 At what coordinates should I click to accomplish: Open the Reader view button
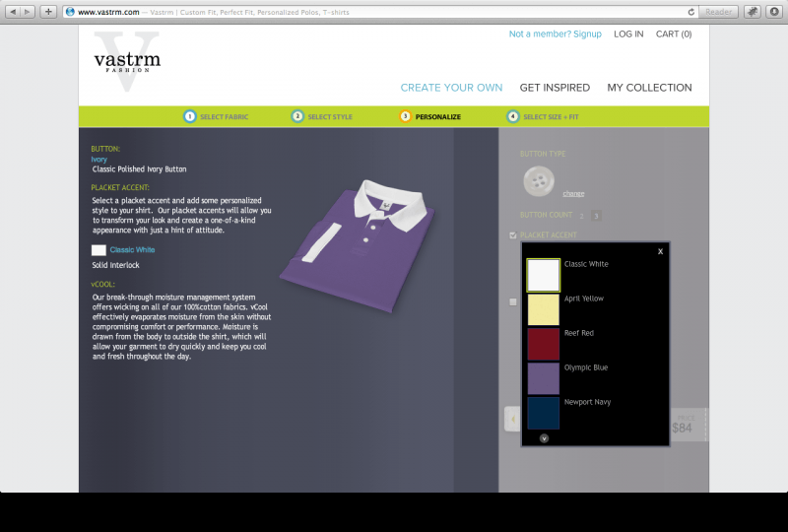click(718, 12)
